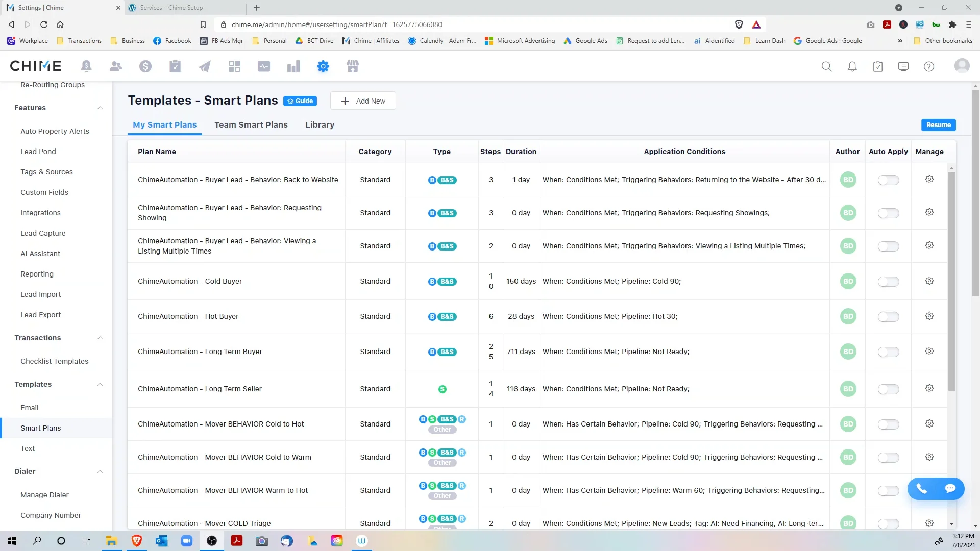The height and width of the screenshot is (551, 980).
Task: Open manage gear for Long Term Seller plan
Action: click(929, 388)
